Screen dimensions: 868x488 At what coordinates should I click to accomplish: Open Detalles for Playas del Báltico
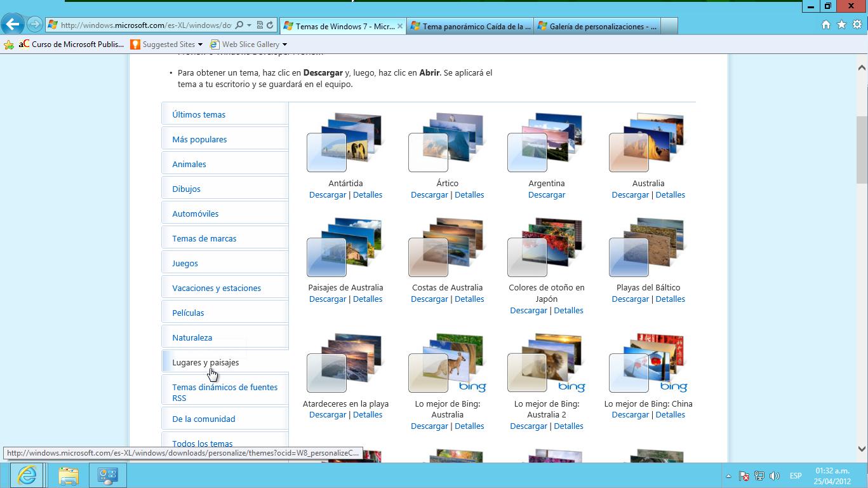tap(670, 299)
